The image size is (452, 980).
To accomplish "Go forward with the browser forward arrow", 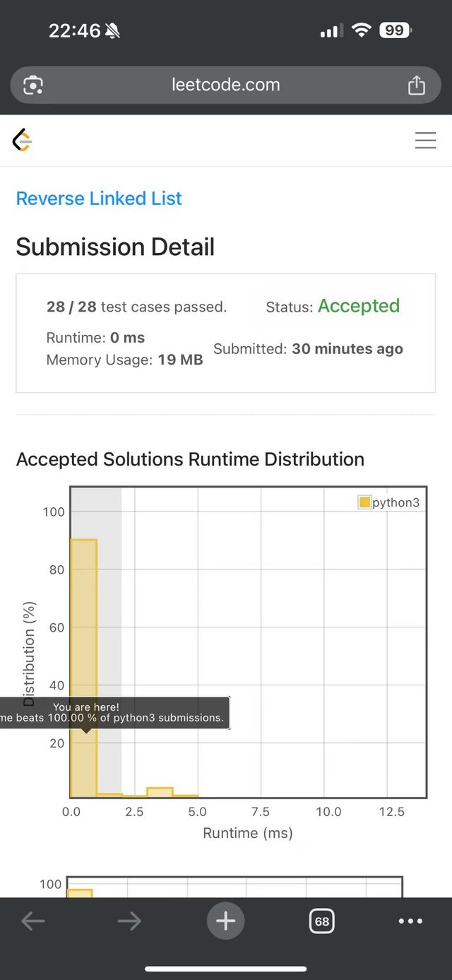I will point(129,921).
